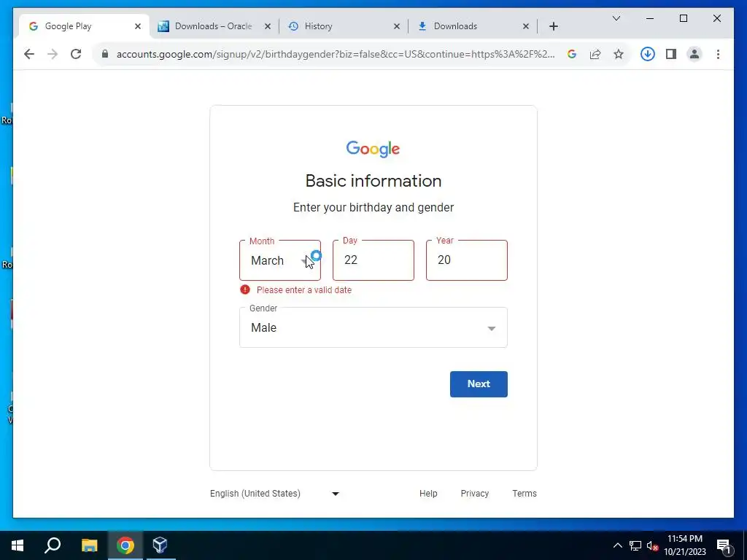Toggle the side panel icon
This screenshot has height=560, width=747.
(671, 54)
